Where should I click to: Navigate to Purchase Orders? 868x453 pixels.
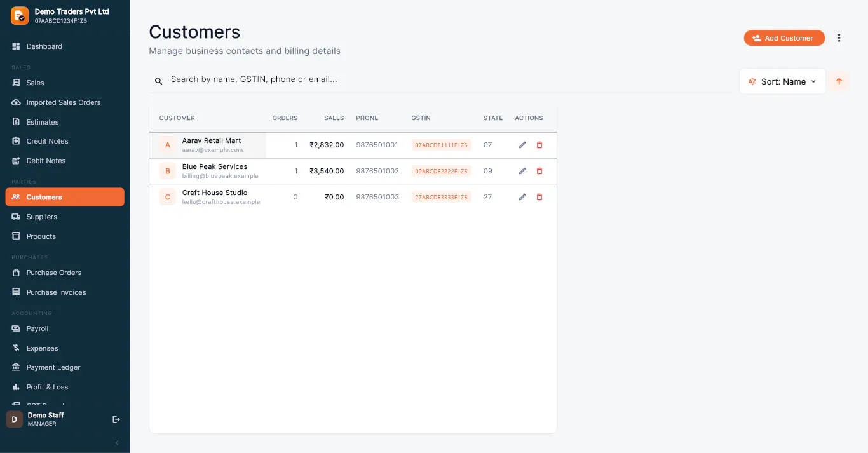[65, 273]
